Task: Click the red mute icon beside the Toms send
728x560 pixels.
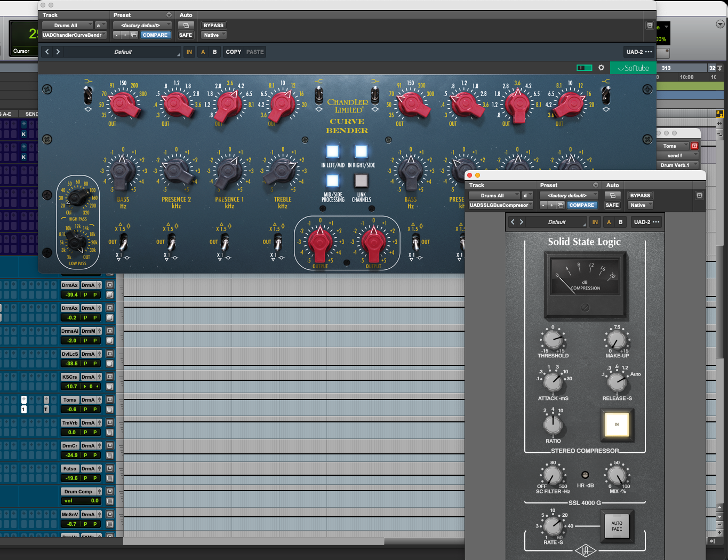Action: click(695, 146)
